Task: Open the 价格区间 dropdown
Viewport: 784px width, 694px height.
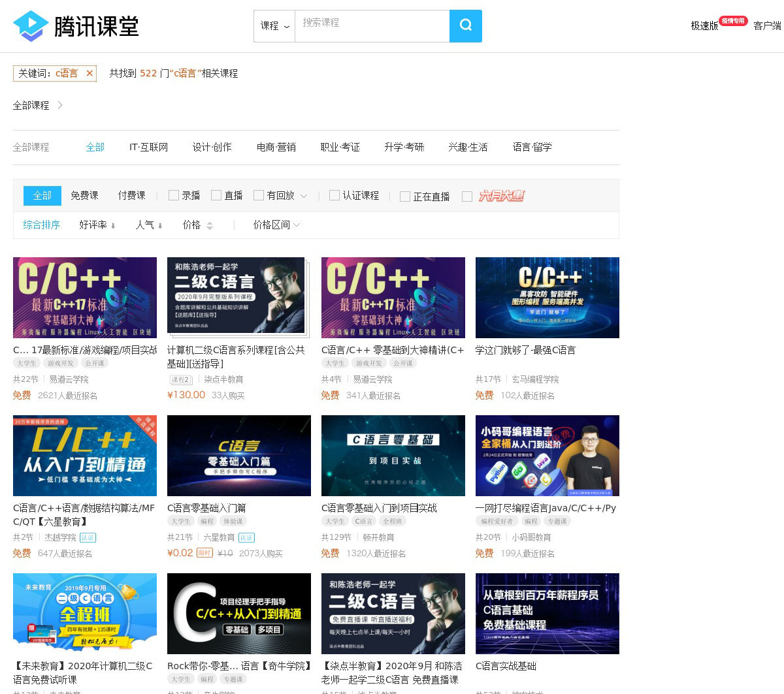Action: click(x=276, y=225)
